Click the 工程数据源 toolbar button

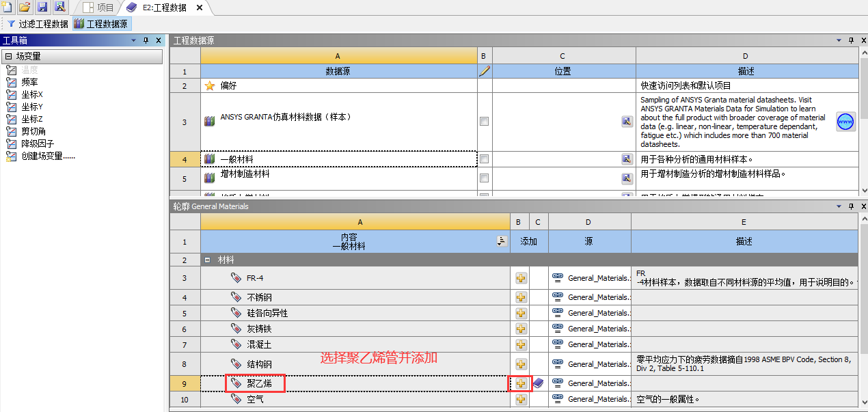tap(101, 23)
